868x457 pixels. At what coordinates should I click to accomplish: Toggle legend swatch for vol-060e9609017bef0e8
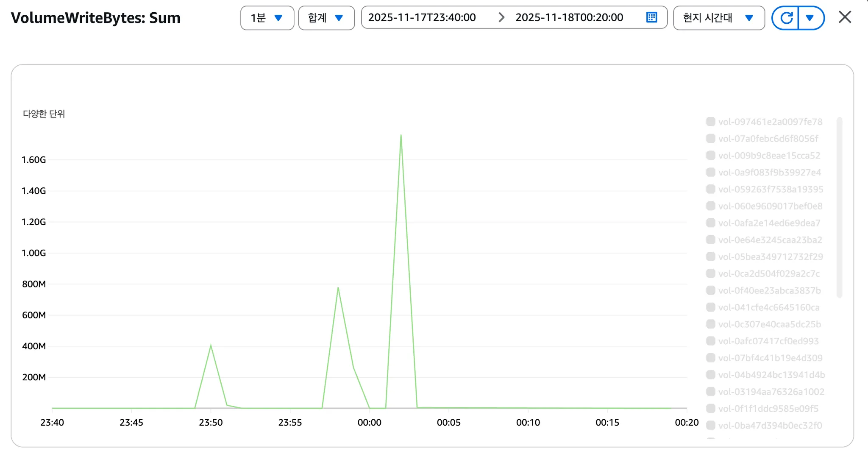[x=711, y=206]
